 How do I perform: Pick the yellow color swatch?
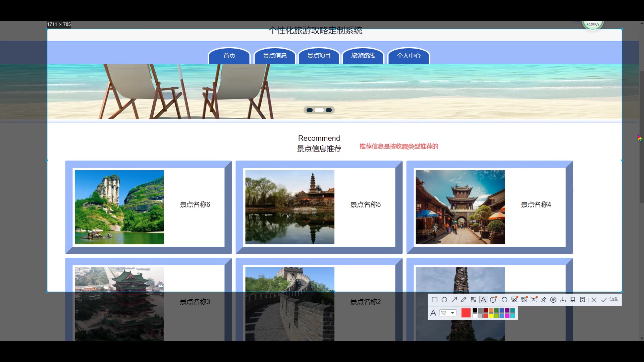491,316
